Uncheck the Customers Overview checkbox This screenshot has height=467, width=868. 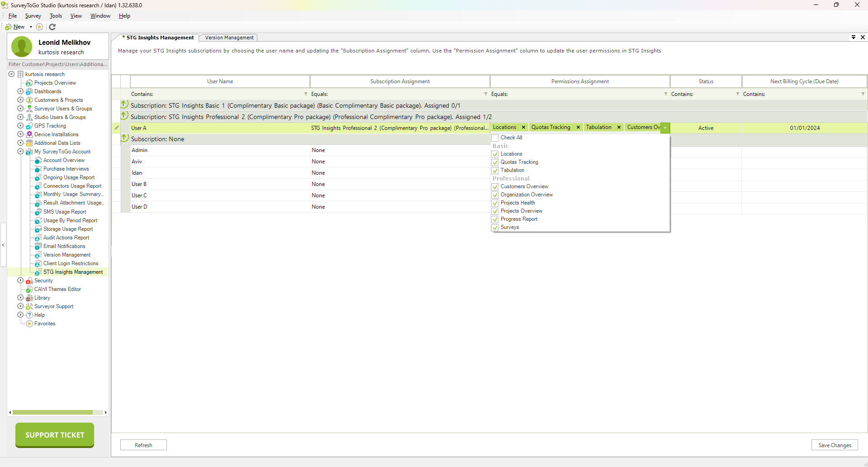point(495,187)
